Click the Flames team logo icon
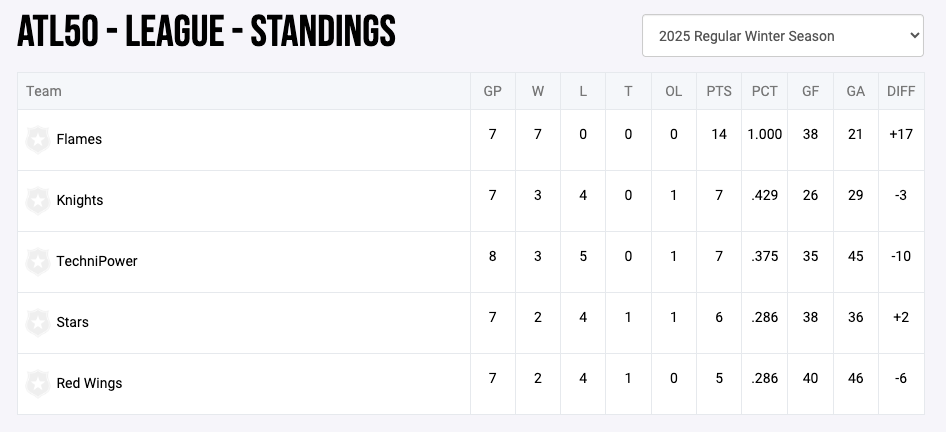Viewport: 946px width, 432px height. 38,140
